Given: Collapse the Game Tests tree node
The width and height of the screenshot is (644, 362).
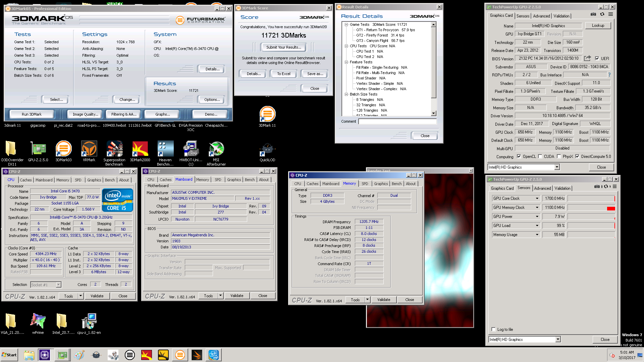Looking at the screenshot, I should (346, 24).
